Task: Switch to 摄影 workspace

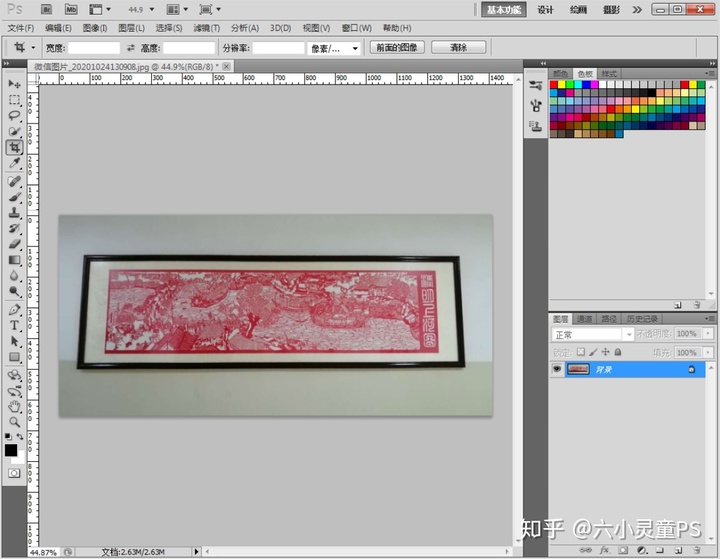Action: 611,10
